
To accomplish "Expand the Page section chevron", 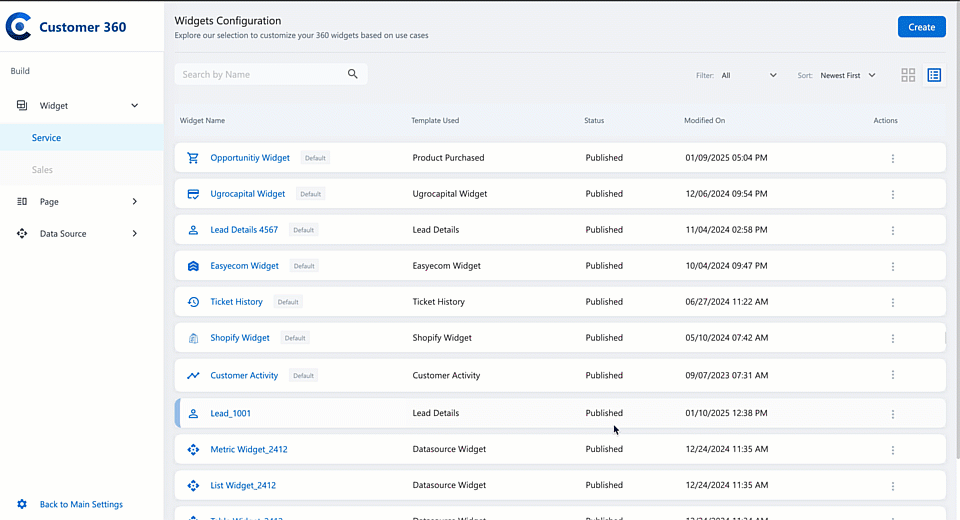I will coord(135,202).
